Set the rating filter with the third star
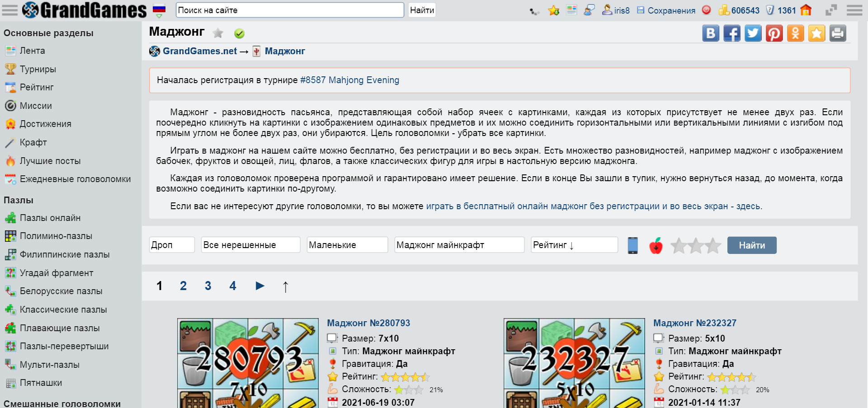The image size is (868, 408). click(713, 245)
